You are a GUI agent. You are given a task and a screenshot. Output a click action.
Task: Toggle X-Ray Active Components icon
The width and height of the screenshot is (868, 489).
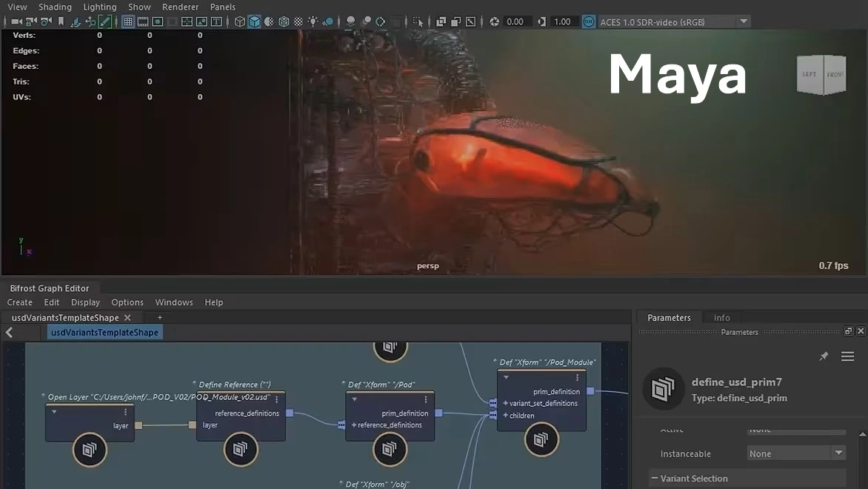click(455, 21)
